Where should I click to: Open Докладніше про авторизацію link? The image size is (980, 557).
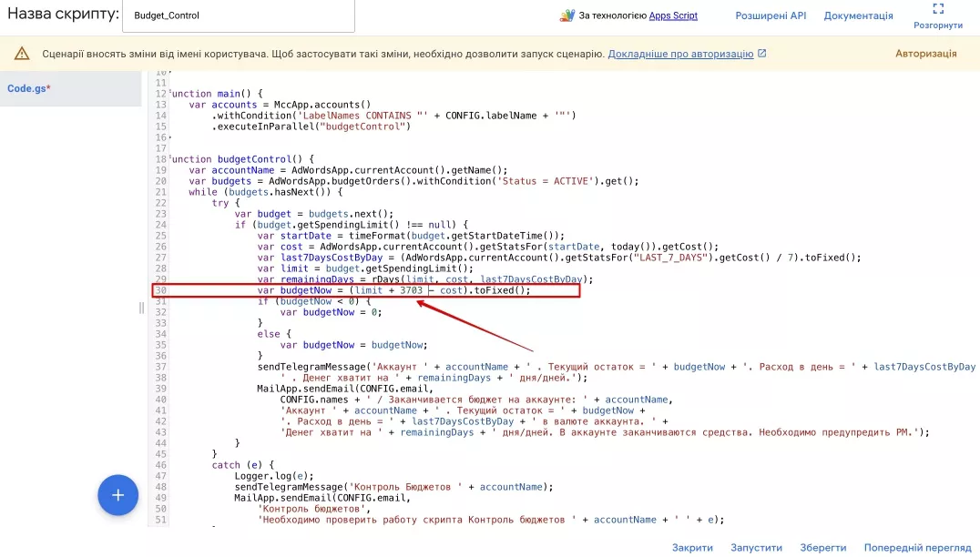pyautogui.click(x=680, y=54)
